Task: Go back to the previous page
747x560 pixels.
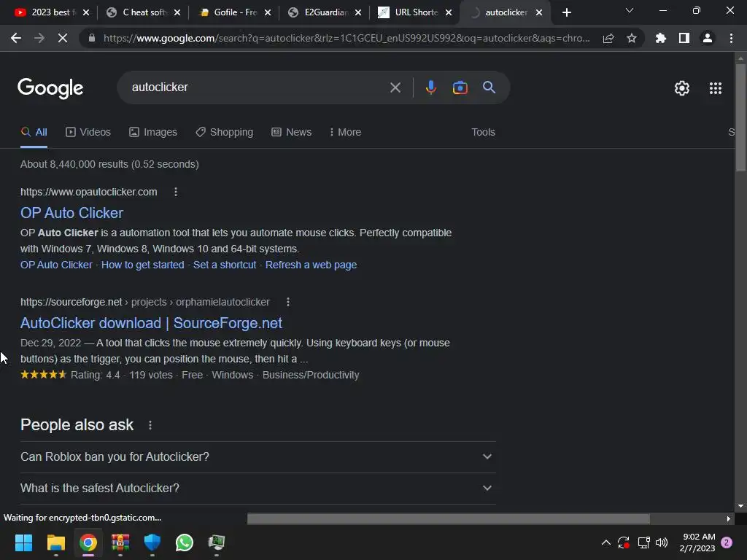Action: pyautogui.click(x=16, y=38)
